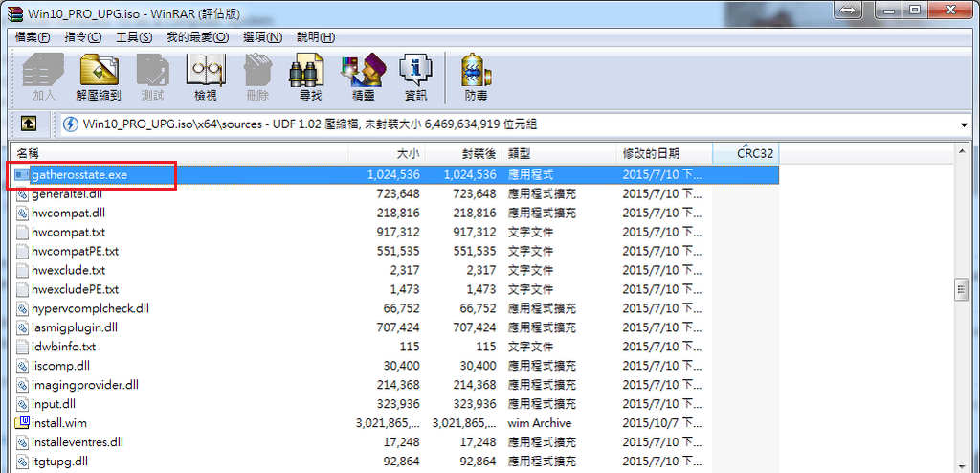The height and width of the screenshot is (473, 980).
Task: Select imagingprovider.dll file name
Action: [x=85, y=385]
